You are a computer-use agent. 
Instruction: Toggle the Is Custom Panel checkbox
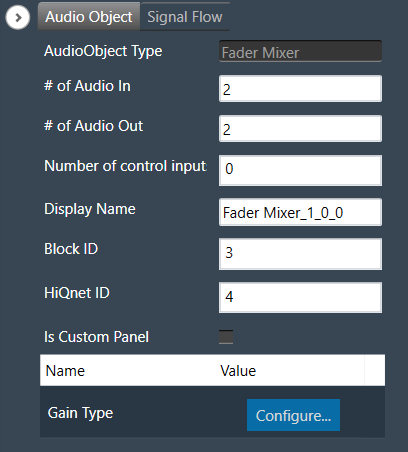click(x=226, y=337)
